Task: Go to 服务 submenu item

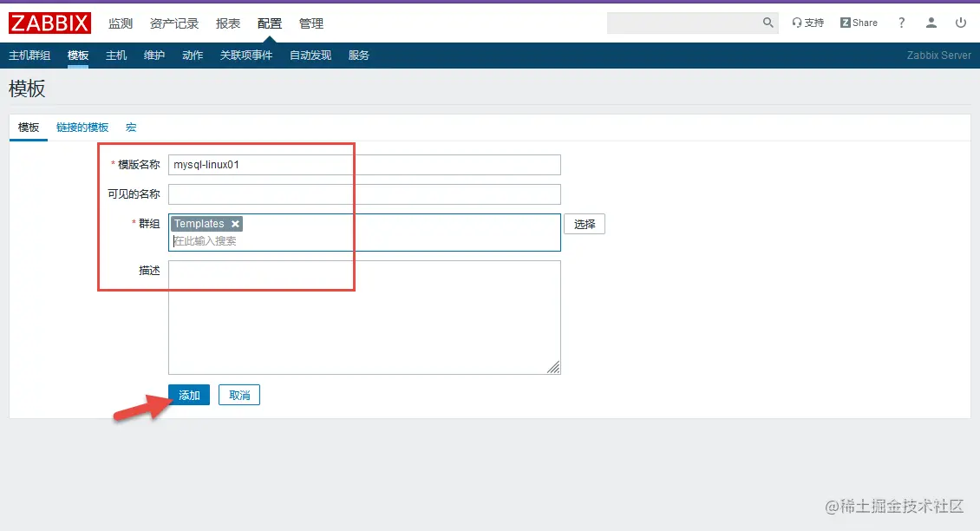Action: tap(359, 55)
